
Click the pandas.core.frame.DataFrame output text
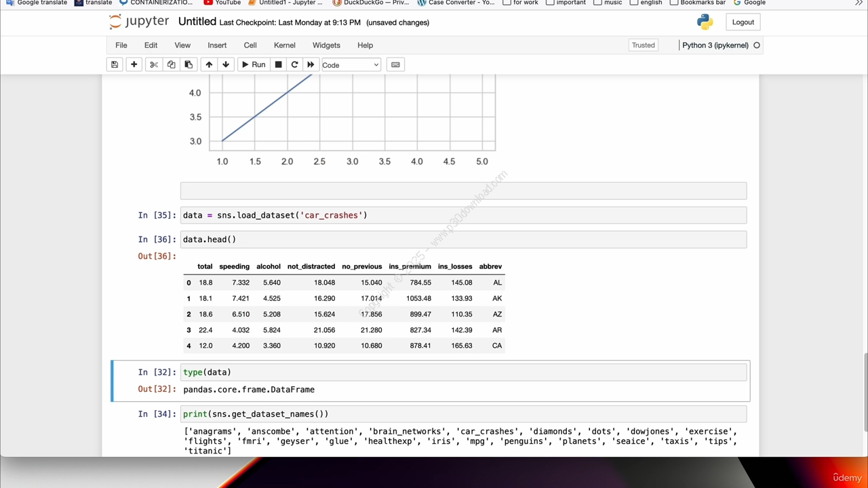pos(249,390)
